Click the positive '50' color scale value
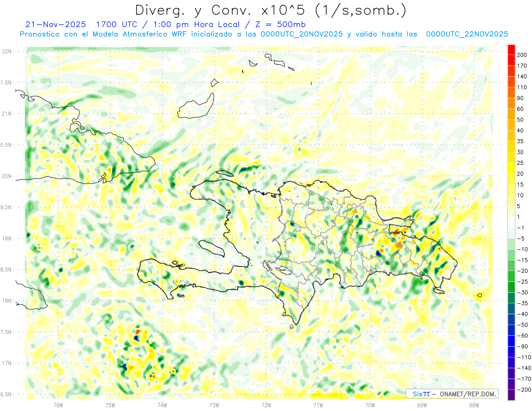Image resolution: width=532 pixels, height=411 pixels. (x=520, y=120)
